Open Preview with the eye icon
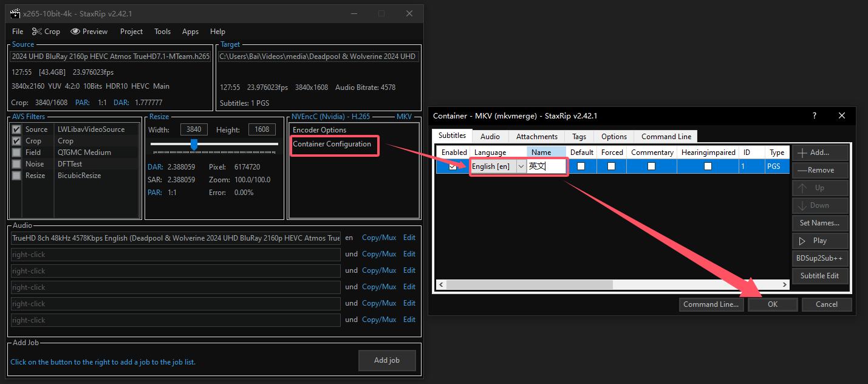The height and width of the screenshot is (384, 868). tap(75, 32)
